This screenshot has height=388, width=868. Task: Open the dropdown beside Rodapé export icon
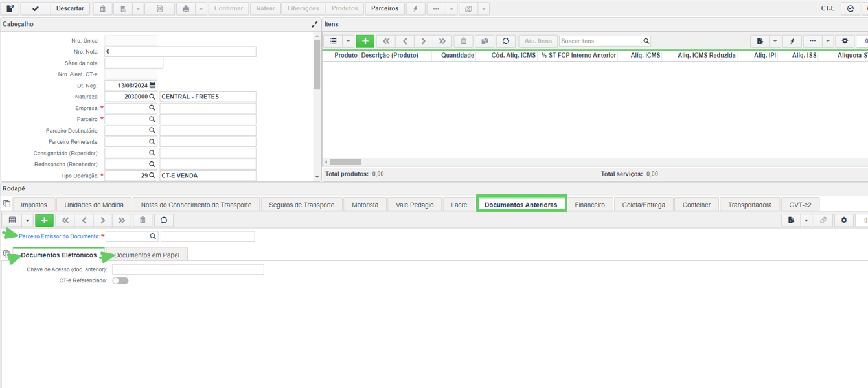pyautogui.click(x=806, y=220)
